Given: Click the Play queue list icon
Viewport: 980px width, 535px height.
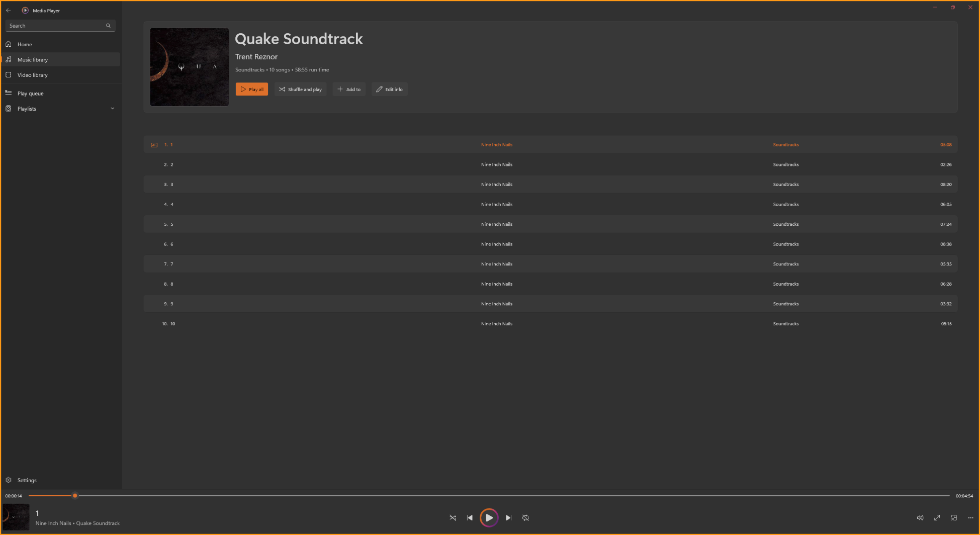Looking at the screenshot, I should coord(9,93).
